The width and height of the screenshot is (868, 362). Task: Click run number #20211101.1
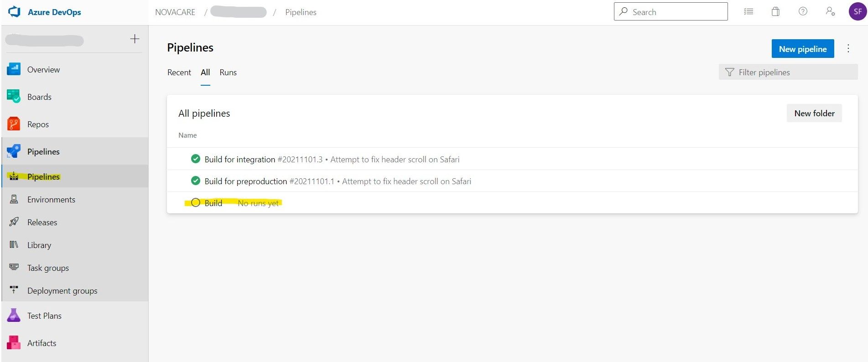click(x=312, y=181)
